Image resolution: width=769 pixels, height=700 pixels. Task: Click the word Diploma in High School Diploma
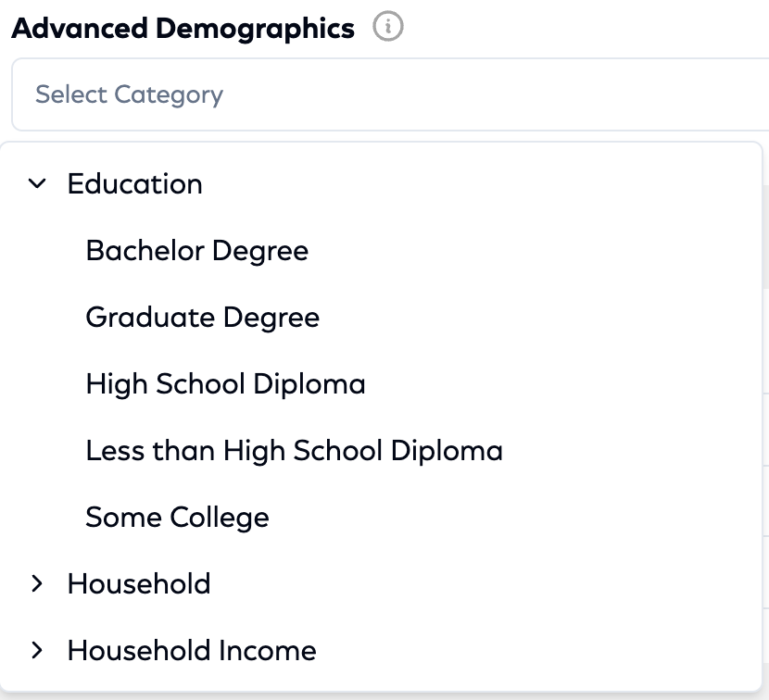click(x=309, y=384)
